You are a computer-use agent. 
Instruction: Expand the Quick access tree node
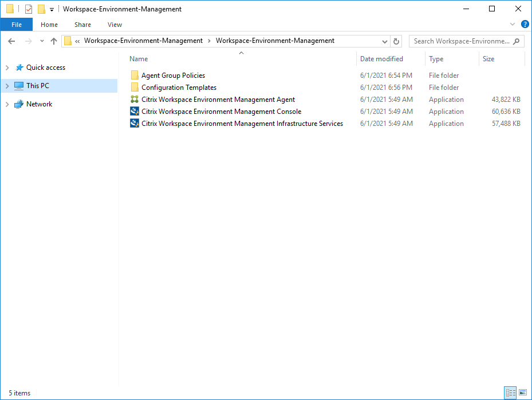tap(7, 68)
